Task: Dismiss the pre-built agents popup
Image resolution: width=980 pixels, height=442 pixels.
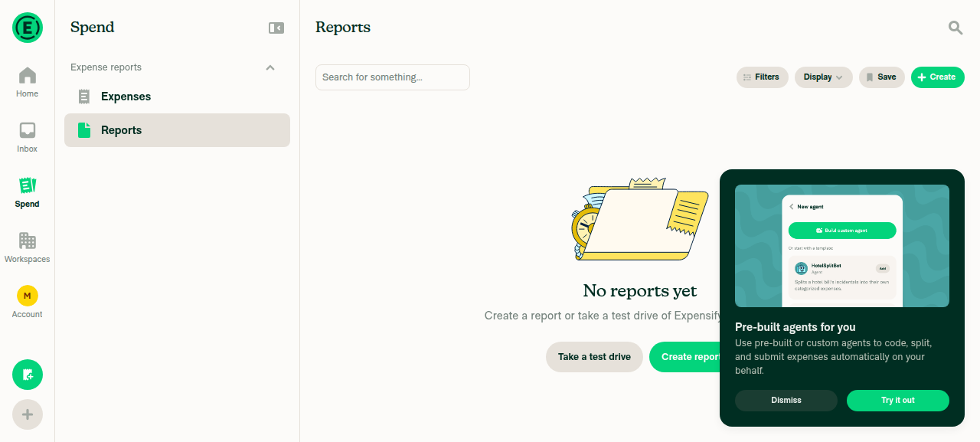Action: coord(786,401)
